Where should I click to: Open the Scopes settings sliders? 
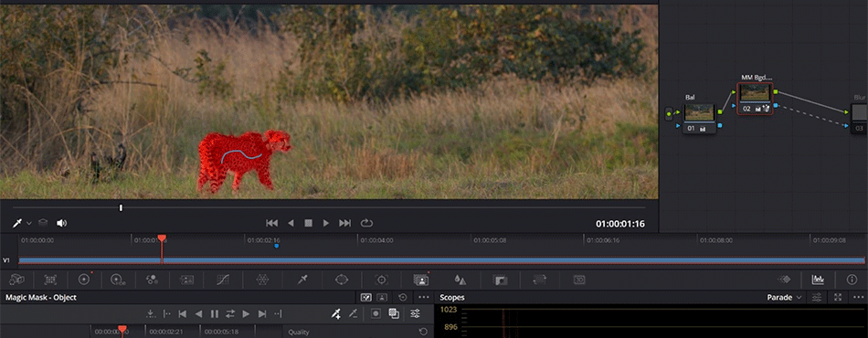click(817, 298)
